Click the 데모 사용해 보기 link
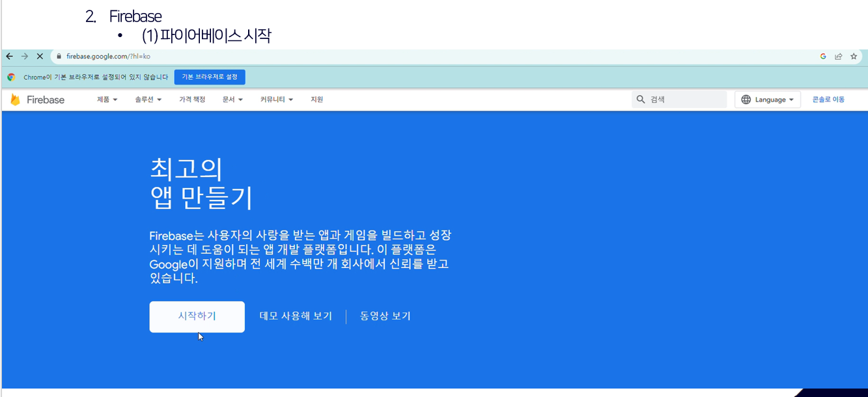Screen dimensions: 868x397 pos(296,316)
